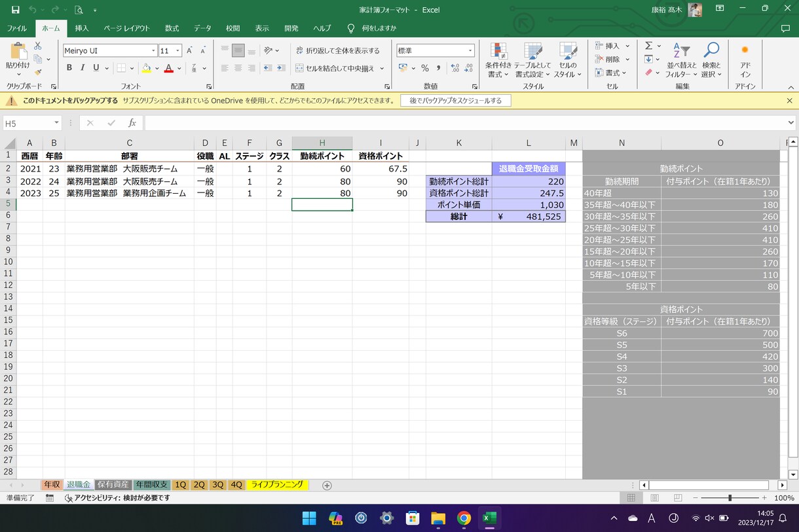Save the workbook from Quick Access Toolbar
Image resolution: width=799 pixels, height=532 pixels.
16,10
